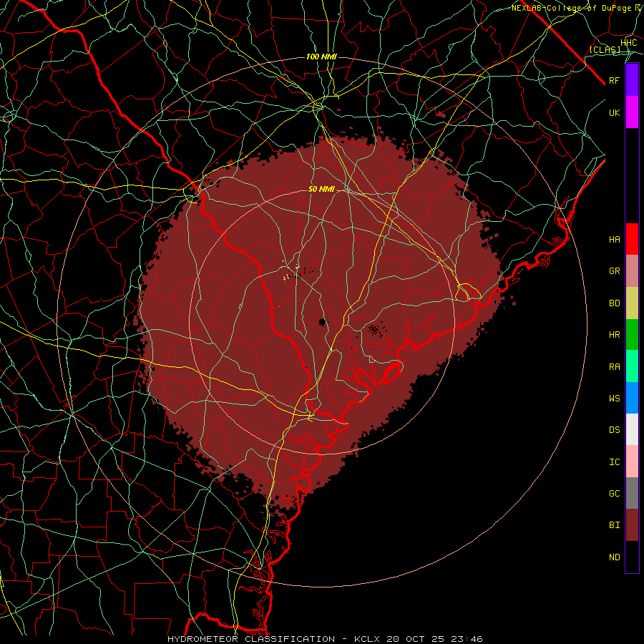This screenshot has width=644, height=644.
Task: Click the HYDROMETEOR CLASSIFICATION title text
Action: [251, 639]
